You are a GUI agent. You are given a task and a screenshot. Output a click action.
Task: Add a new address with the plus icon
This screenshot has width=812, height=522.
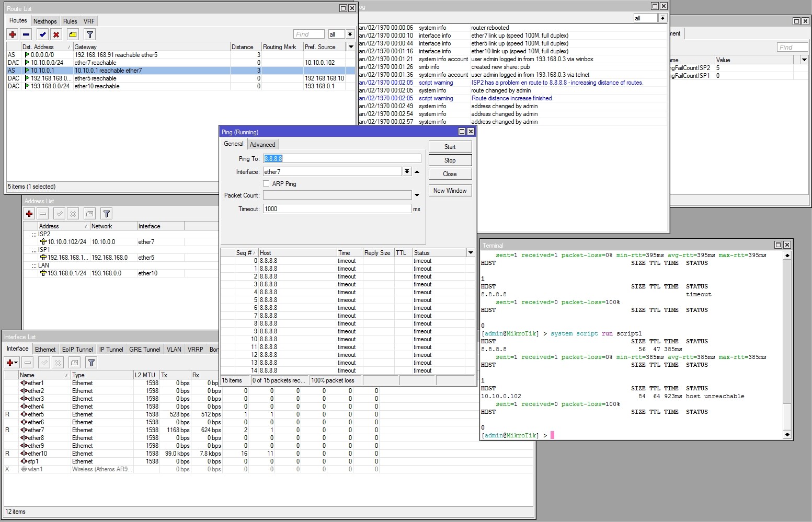pos(29,213)
